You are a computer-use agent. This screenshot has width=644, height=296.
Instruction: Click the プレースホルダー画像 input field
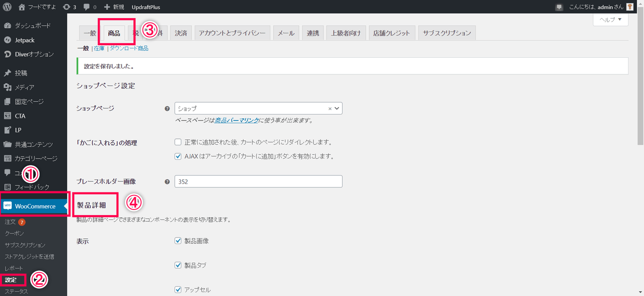point(258,181)
